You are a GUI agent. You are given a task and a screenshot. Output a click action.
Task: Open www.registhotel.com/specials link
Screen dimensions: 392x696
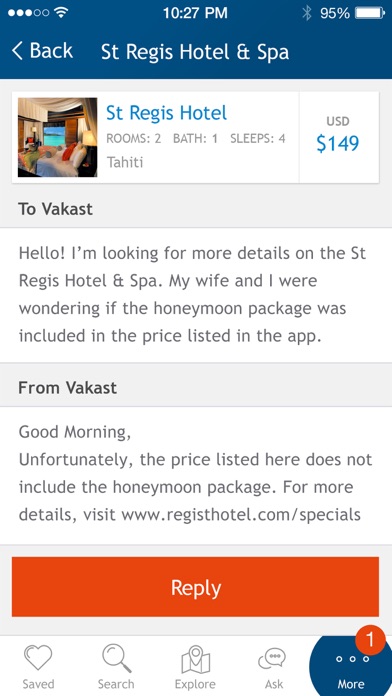pyautogui.click(x=241, y=514)
